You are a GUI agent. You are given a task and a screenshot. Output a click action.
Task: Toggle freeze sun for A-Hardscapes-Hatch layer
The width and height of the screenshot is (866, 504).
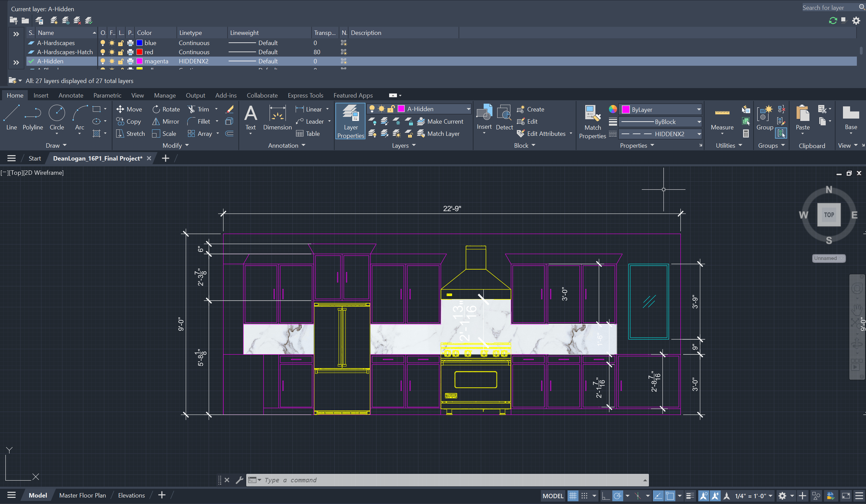tap(112, 52)
